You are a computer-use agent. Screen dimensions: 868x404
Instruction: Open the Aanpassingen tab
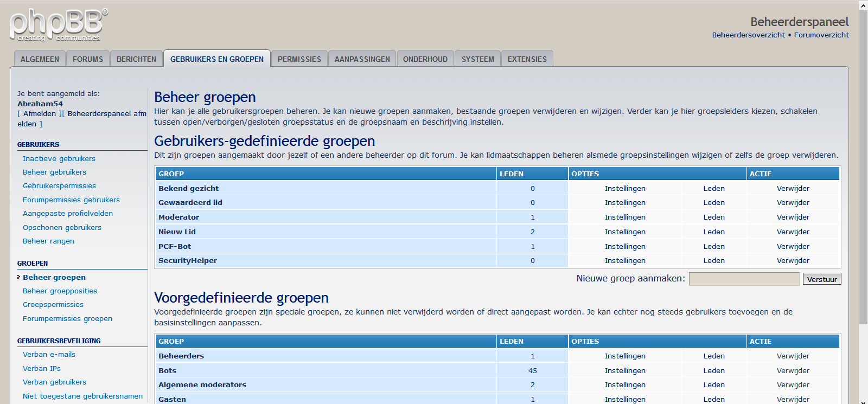[x=362, y=59]
